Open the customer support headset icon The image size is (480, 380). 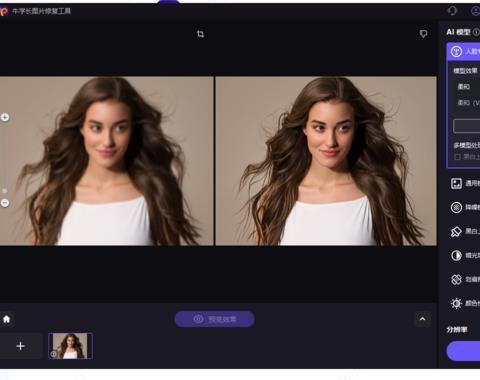[x=452, y=11]
